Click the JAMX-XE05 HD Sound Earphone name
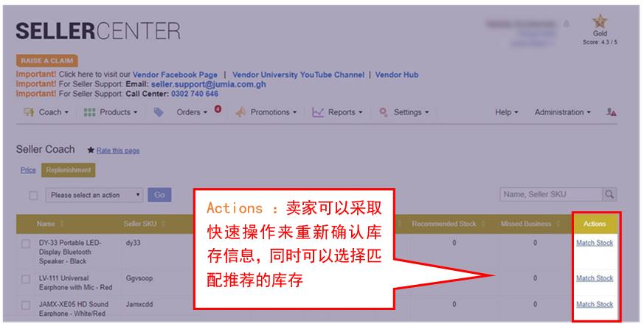 click(74, 309)
